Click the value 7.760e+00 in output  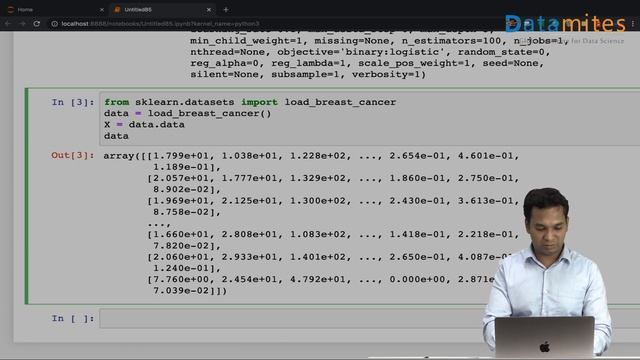(181, 280)
